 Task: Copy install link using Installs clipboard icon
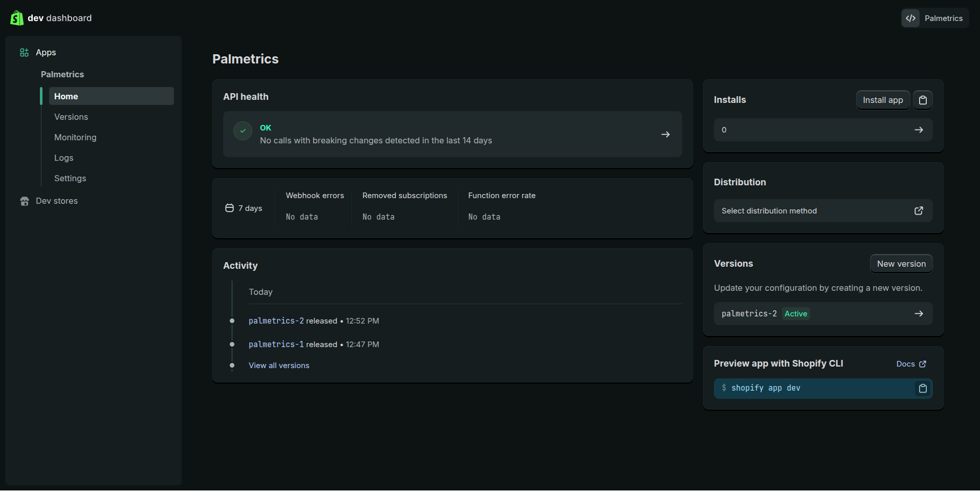pos(922,100)
